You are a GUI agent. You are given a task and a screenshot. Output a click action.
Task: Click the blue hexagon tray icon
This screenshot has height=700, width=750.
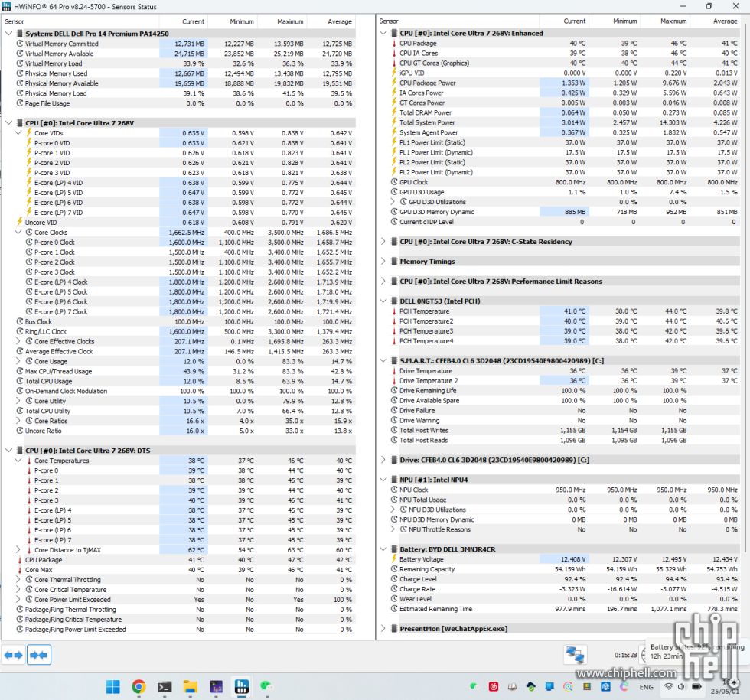pos(605,687)
